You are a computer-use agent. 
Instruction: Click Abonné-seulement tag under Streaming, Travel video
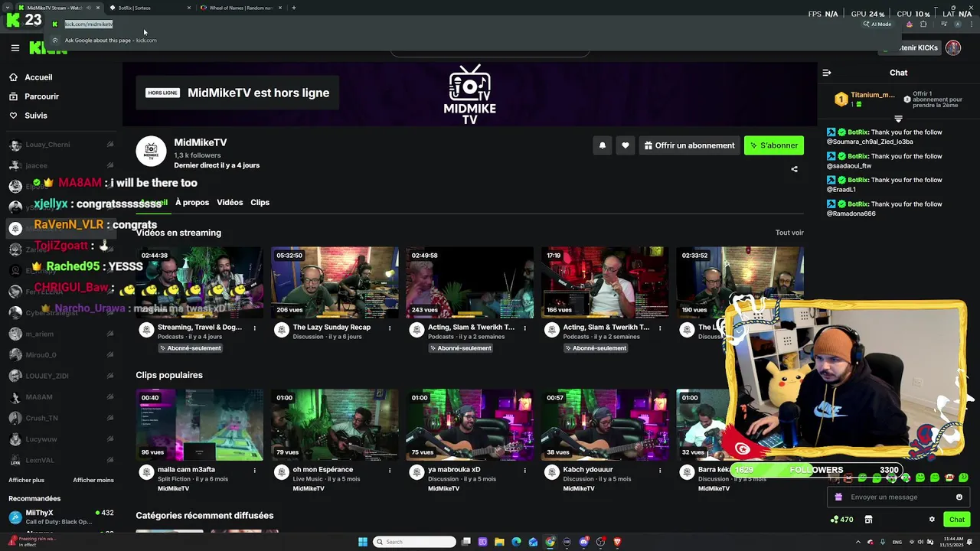coord(191,348)
